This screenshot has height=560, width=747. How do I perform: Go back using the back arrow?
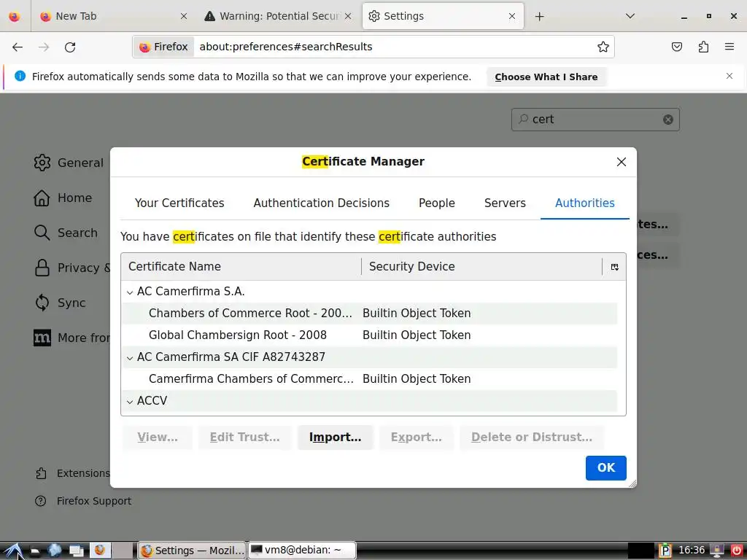coord(18,47)
